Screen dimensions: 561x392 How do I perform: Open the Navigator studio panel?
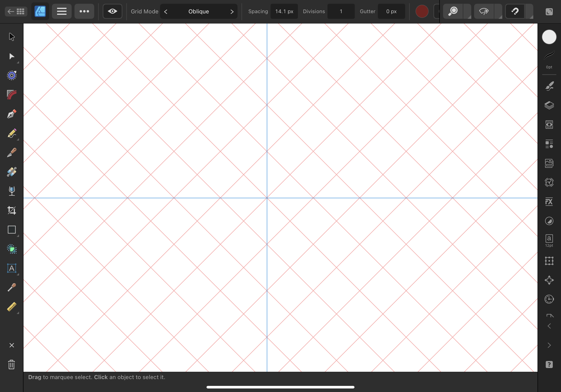pos(549,280)
